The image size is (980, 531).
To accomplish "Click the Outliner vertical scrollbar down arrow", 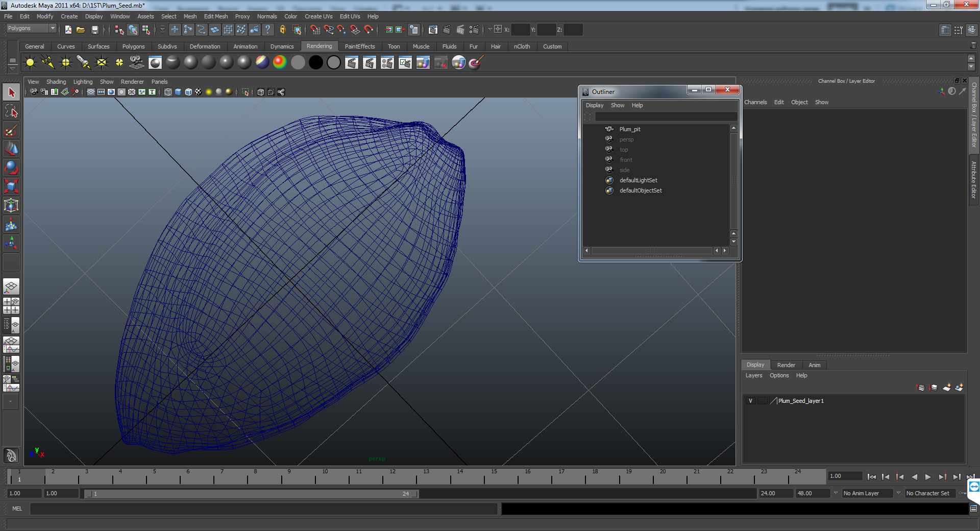I will pyautogui.click(x=733, y=242).
